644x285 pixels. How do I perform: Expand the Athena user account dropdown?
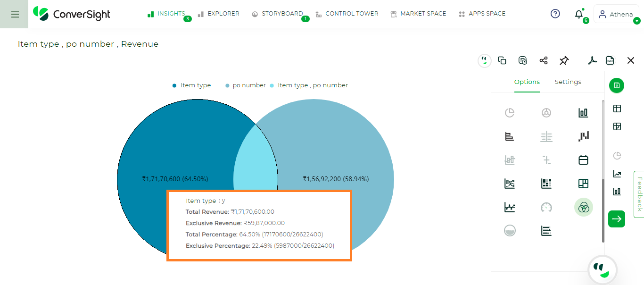tap(616, 14)
